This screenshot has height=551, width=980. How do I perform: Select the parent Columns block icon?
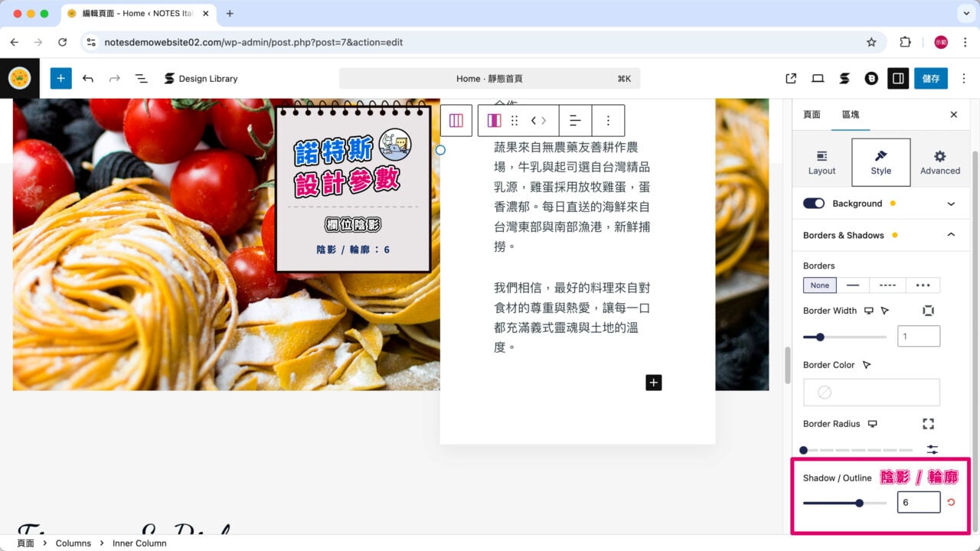click(x=456, y=120)
